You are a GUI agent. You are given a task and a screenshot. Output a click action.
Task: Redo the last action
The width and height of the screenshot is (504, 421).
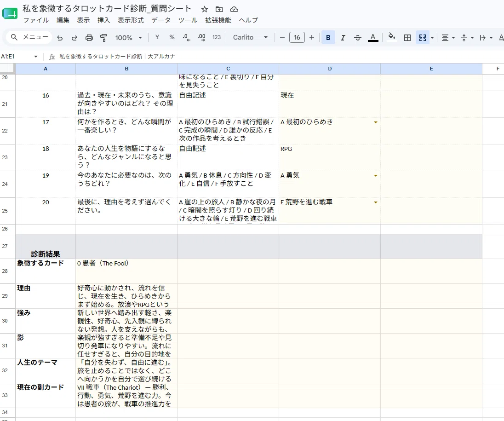74,38
